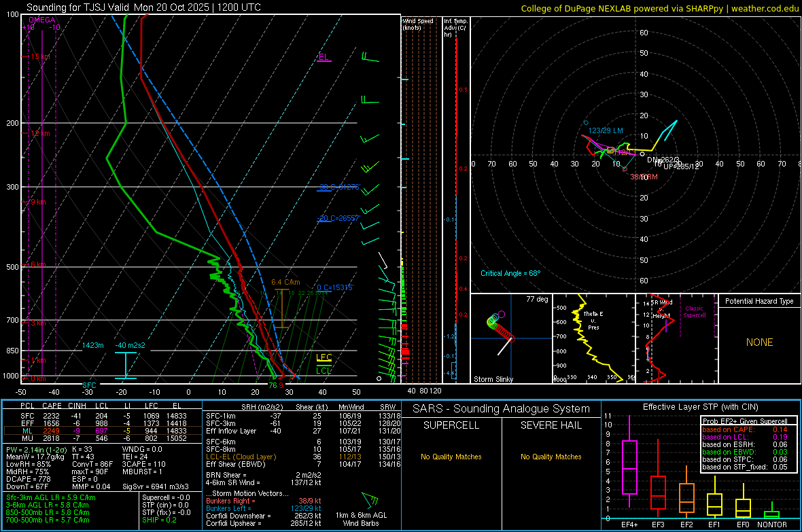Click the EFF parcel row label
The image size is (802, 532).
tap(27, 423)
